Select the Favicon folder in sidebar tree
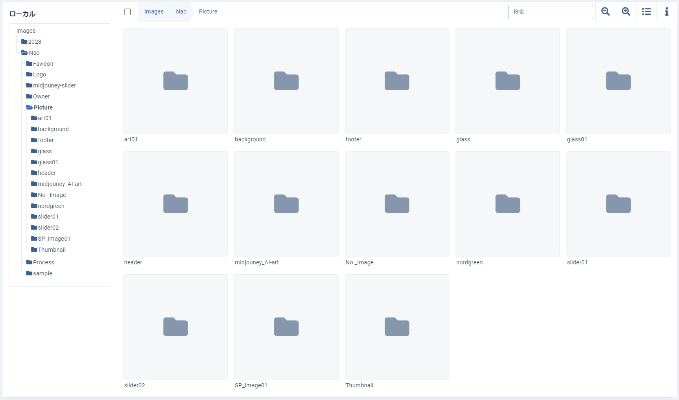Viewport: 679px width, 400px height. coord(42,63)
